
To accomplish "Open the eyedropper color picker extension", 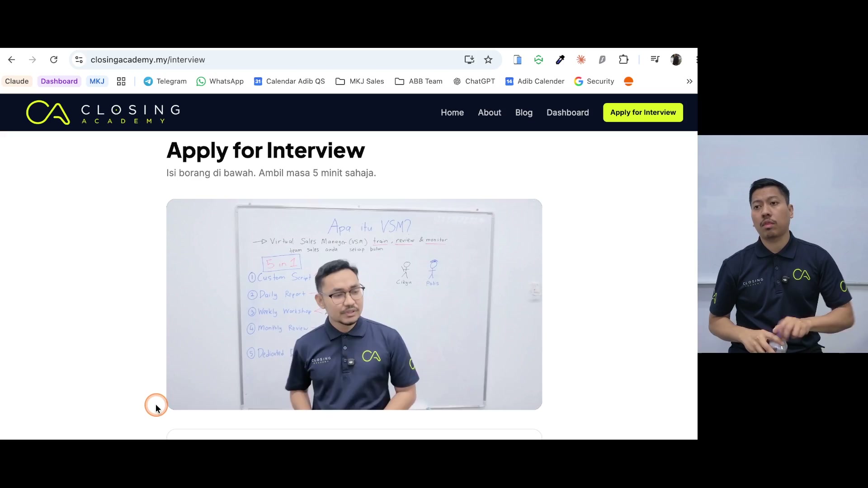I will 560,60.
